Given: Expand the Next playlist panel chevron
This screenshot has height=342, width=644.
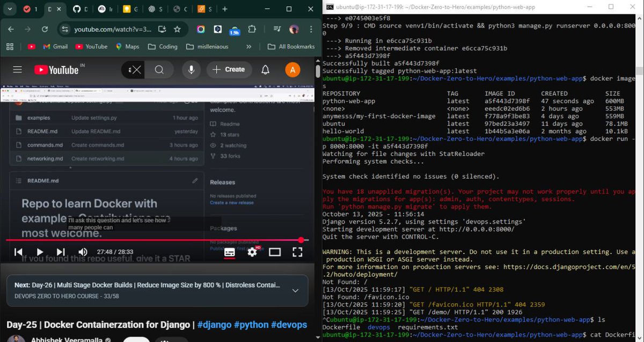Looking at the screenshot, I should (295, 291).
